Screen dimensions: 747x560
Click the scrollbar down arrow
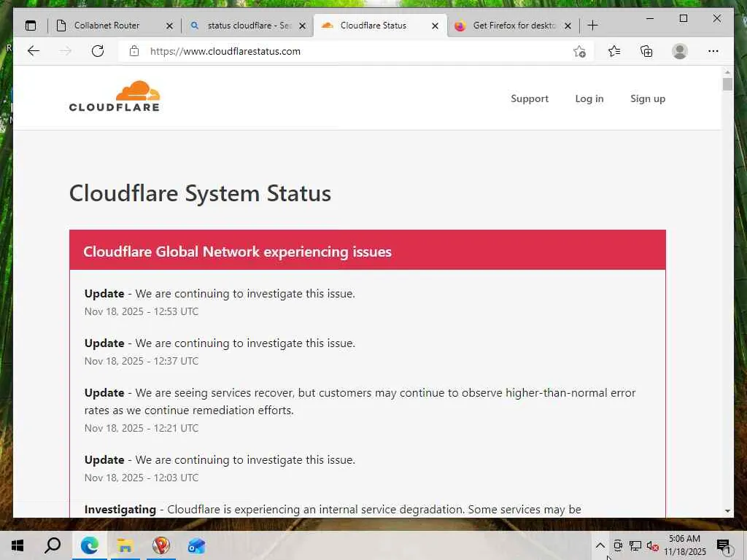point(727,511)
